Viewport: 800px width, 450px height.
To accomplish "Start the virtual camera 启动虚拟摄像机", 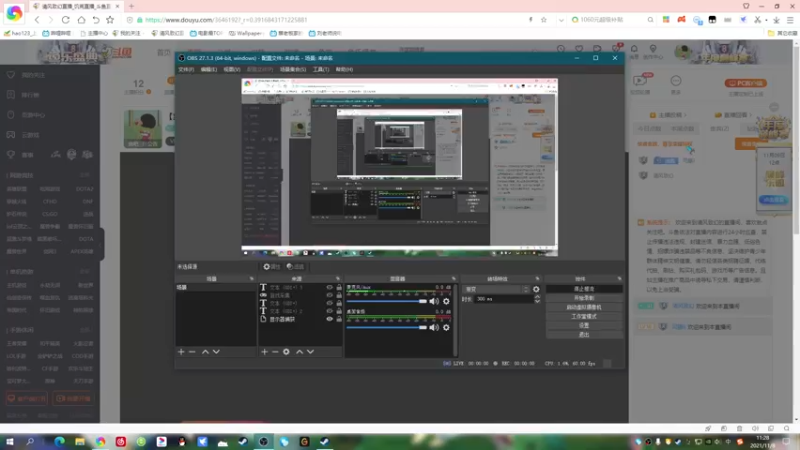I will 584,307.
